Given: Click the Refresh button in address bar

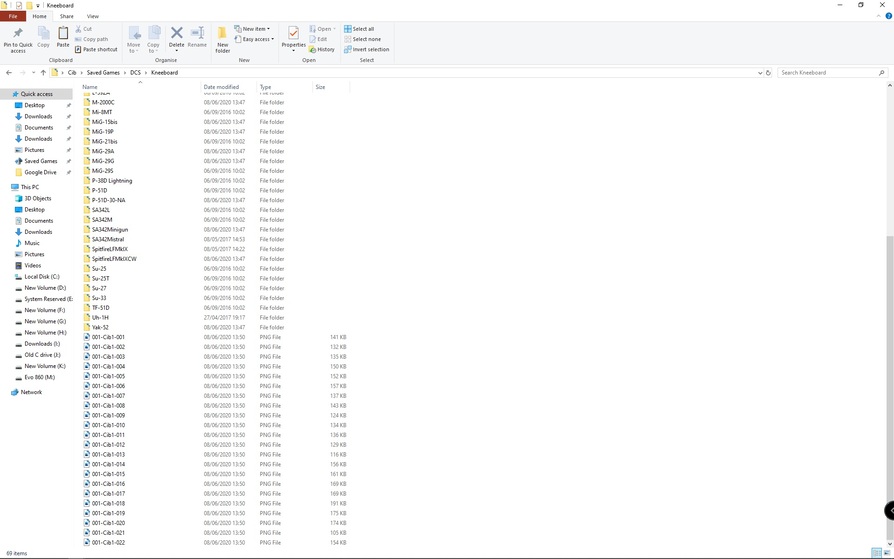Looking at the screenshot, I should pyautogui.click(x=768, y=72).
